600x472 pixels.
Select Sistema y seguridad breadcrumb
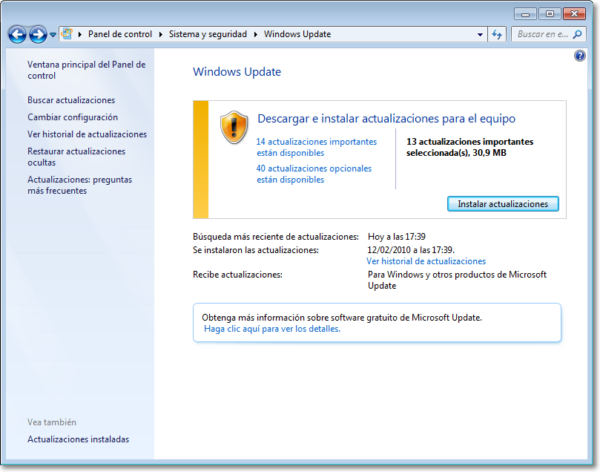point(208,34)
